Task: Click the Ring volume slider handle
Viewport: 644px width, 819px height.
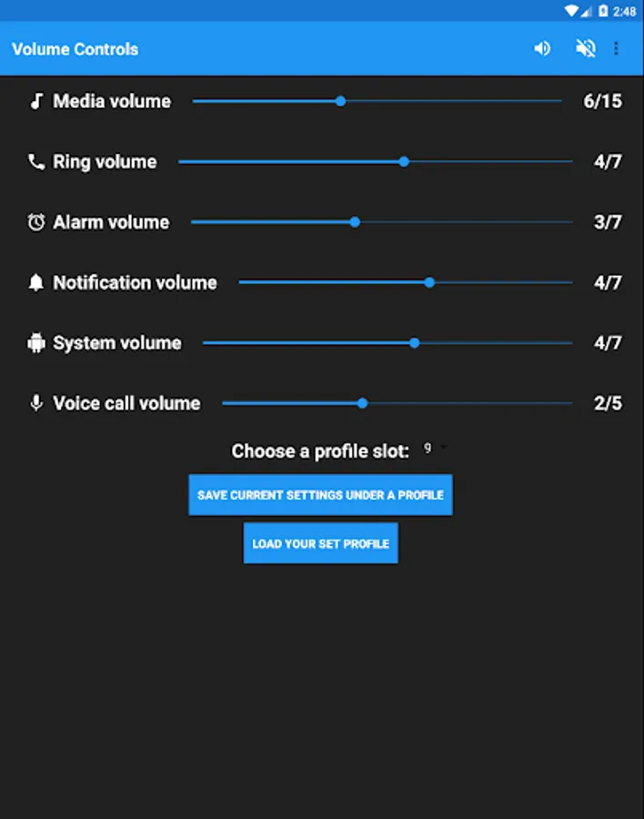Action: pyautogui.click(x=404, y=162)
